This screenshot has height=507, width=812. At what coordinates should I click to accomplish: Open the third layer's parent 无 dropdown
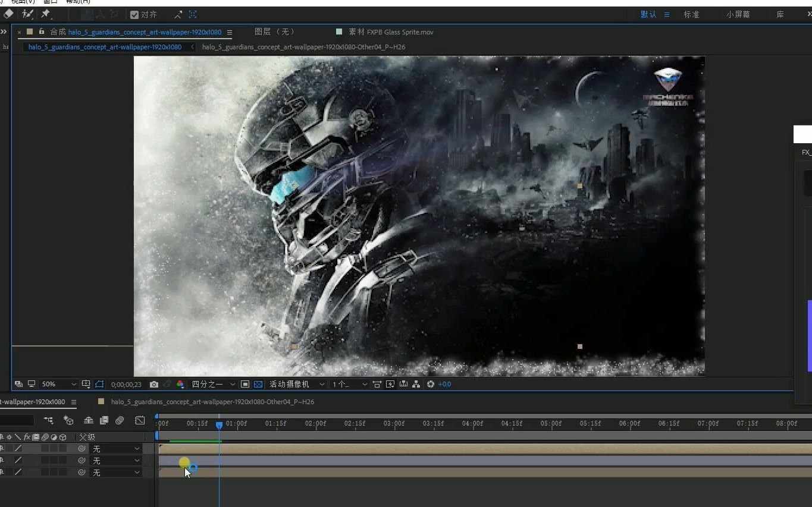pos(115,472)
